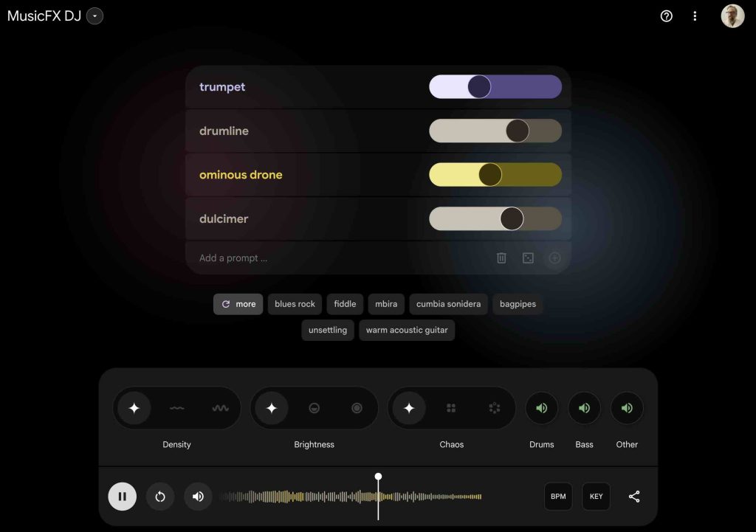Set Brightness to auto sparkle option
The height and width of the screenshot is (532, 756).
pos(272,408)
